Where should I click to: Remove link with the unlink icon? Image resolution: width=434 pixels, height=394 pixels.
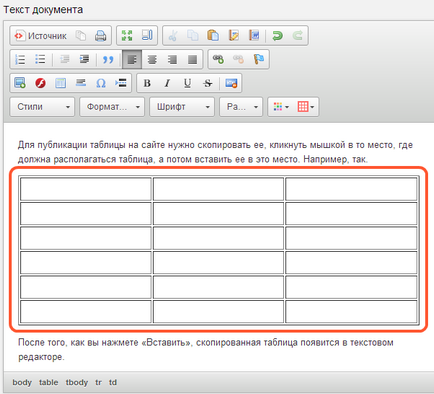click(x=238, y=59)
